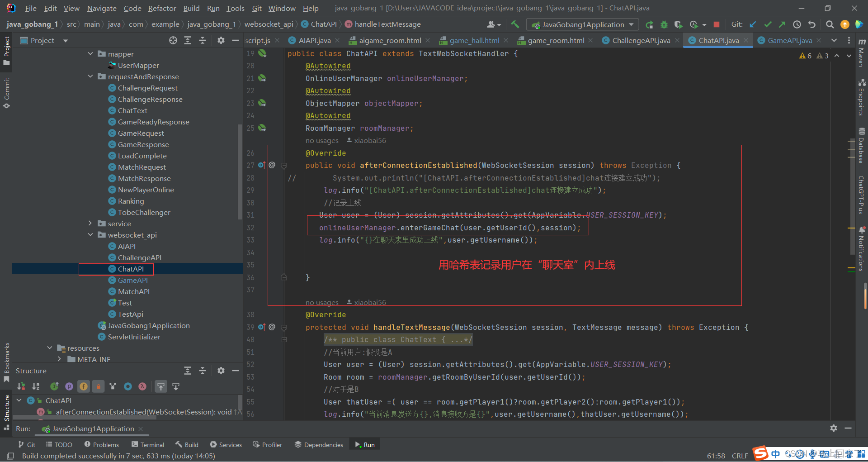Show Git history clock icon
The width and height of the screenshot is (868, 462).
pyautogui.click(x=797, y=24)
